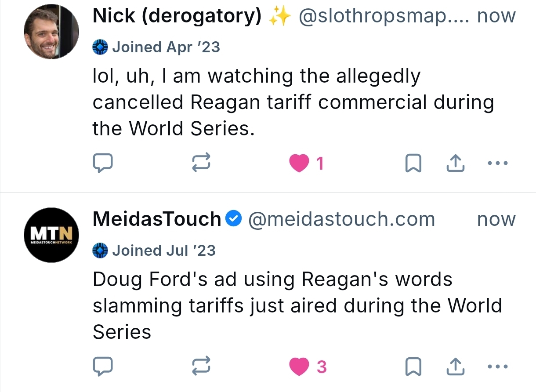Unlike Nick's post with the heart

(x=299, y=163)
